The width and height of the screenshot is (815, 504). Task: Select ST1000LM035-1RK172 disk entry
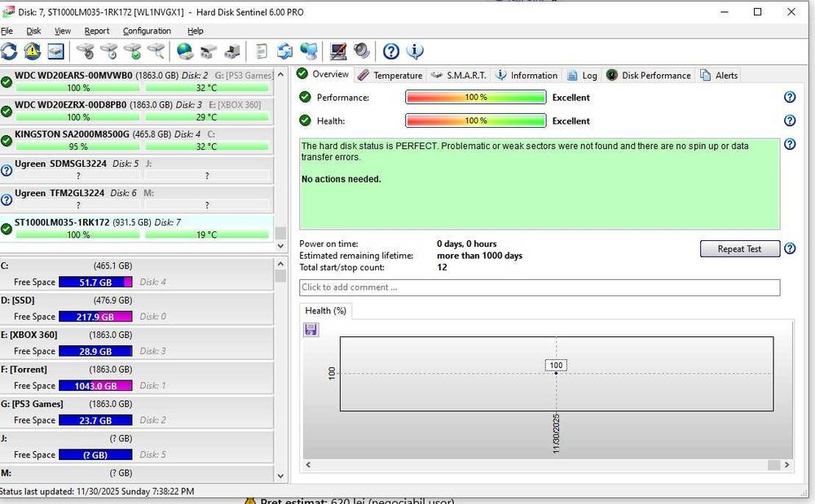tap(137, 228)
